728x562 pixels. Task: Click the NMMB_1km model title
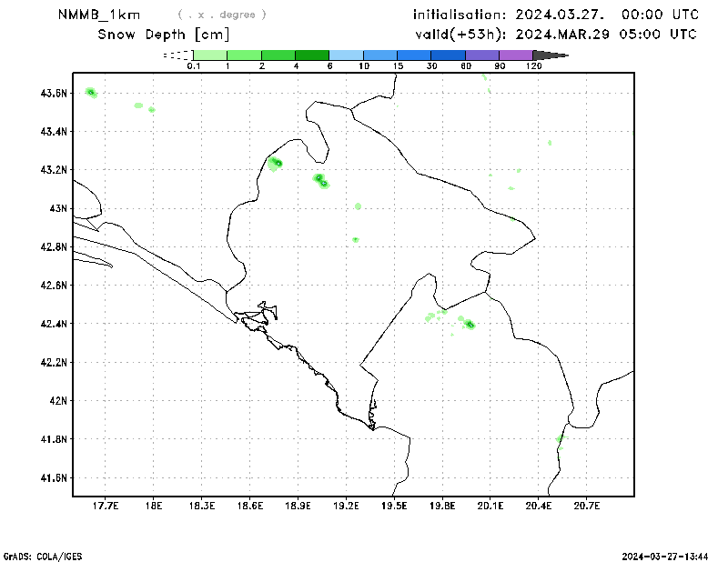pos(98,15)
